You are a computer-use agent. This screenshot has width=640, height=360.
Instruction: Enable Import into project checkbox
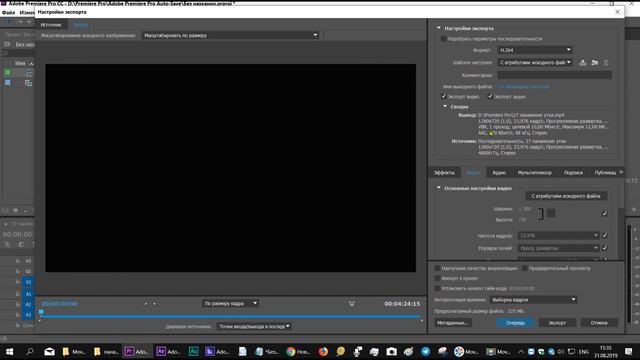pyautogui.click(x=437, y=278)
